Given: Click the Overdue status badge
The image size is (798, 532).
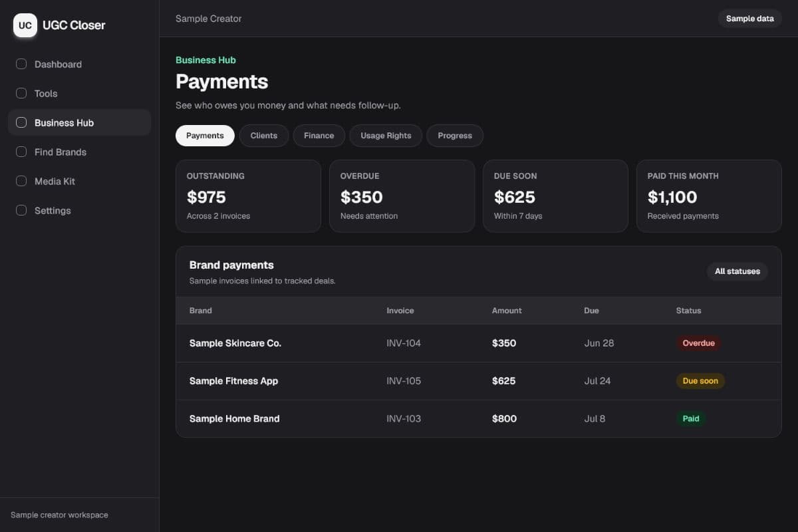Looking at the screenshot, I should pos(699,343).
